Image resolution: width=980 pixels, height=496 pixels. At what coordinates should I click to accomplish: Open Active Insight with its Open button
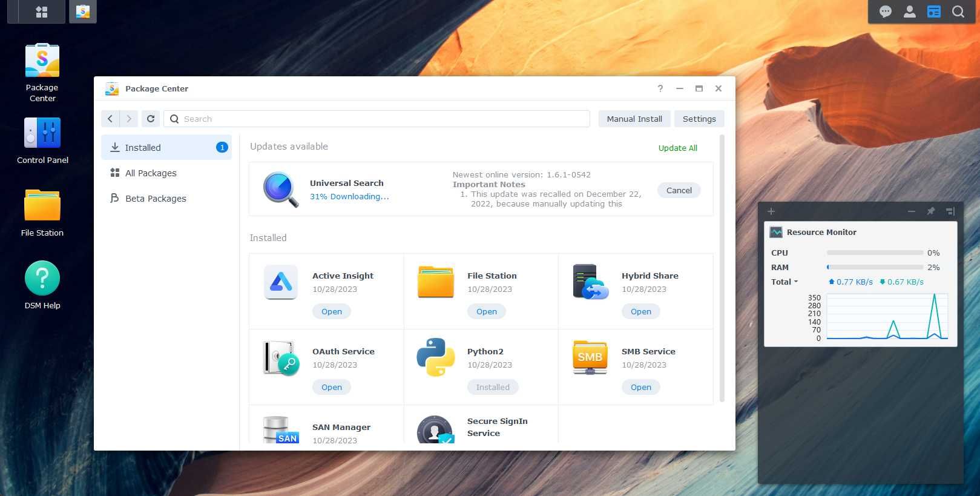click(332, 311)
